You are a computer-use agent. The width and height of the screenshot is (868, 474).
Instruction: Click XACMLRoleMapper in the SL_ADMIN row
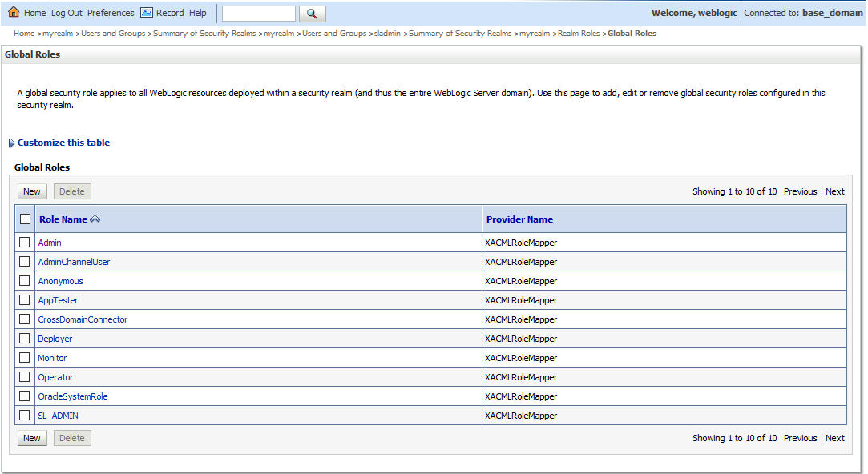point(521,416)
